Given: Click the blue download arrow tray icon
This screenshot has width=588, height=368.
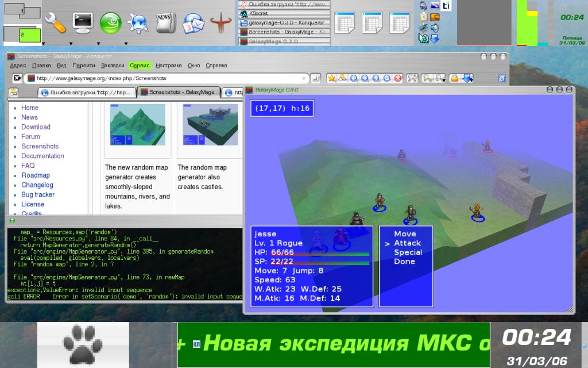Looking at the screenshot, I should (435, 39).
